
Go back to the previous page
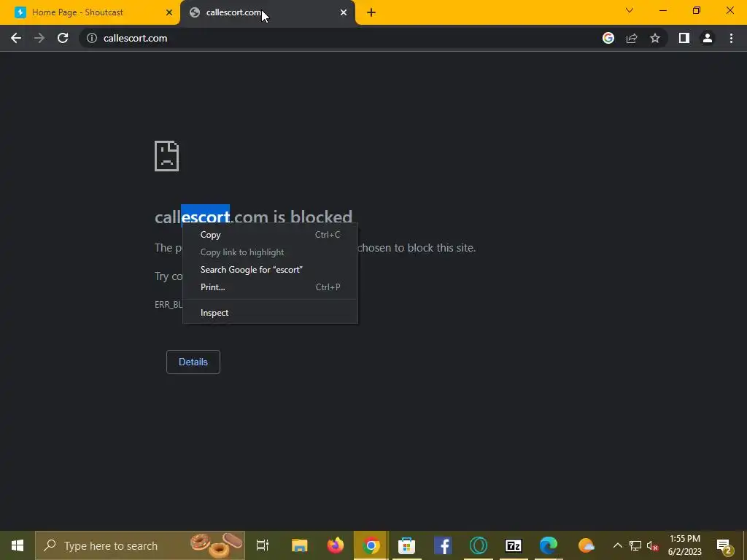16,38
